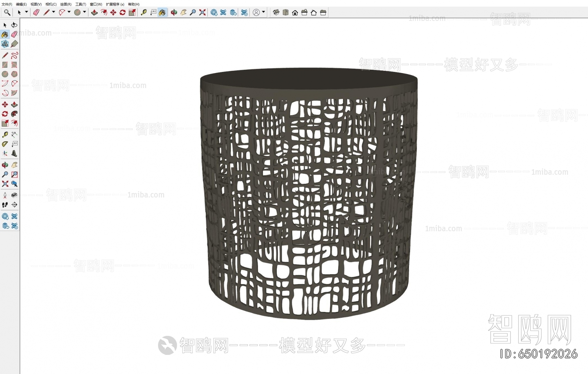Select the Section Plane tool
The width and height of the screenshot is (588, 374).
pos(14,205)
